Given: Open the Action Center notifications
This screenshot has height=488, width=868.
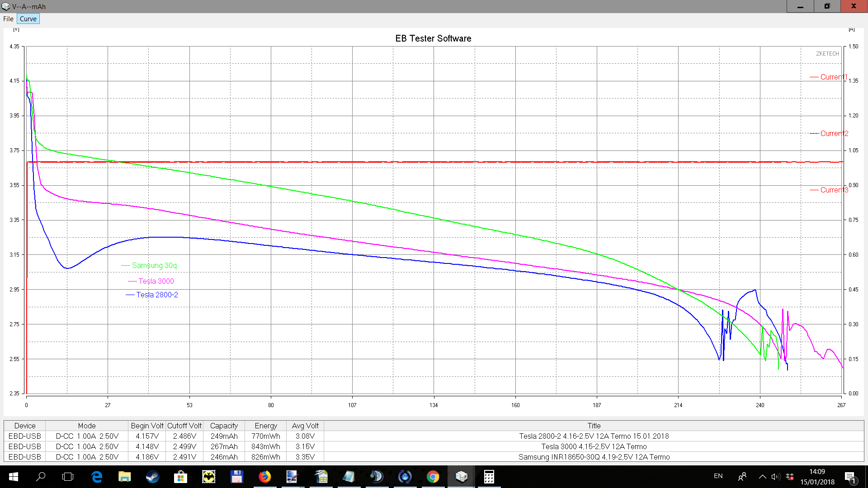Looking at the screenshot, I should click(x=850, y=477).
